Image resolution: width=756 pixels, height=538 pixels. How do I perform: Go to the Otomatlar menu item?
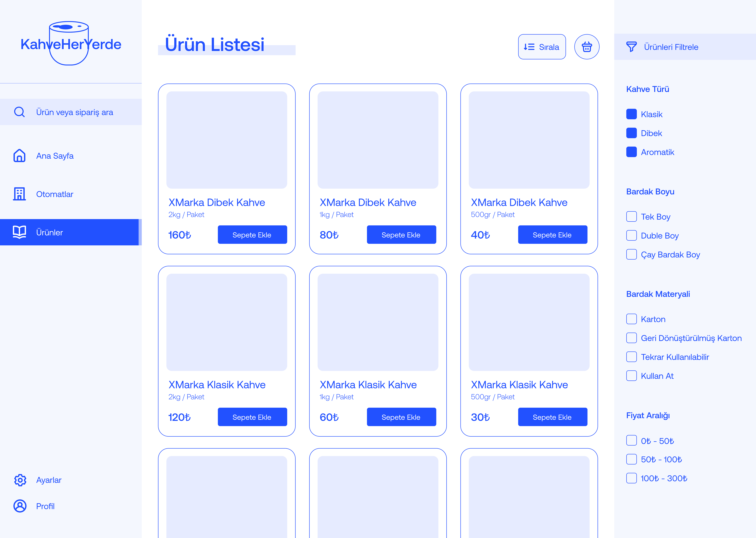point(55,194)
